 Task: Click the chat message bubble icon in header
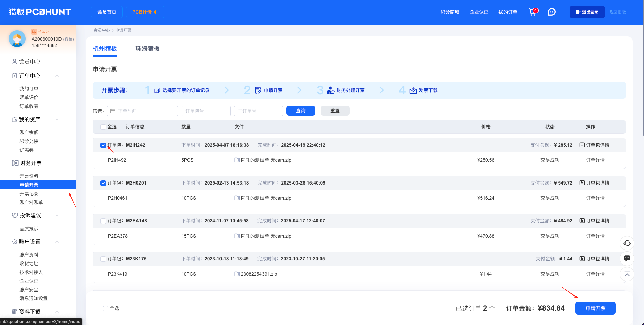(x=552, y=12)
